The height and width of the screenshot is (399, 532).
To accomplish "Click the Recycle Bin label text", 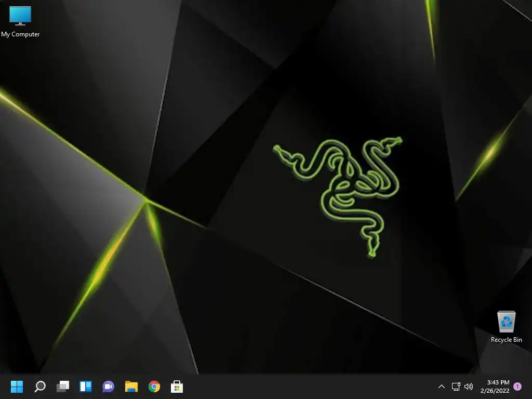I will (506, 340).
